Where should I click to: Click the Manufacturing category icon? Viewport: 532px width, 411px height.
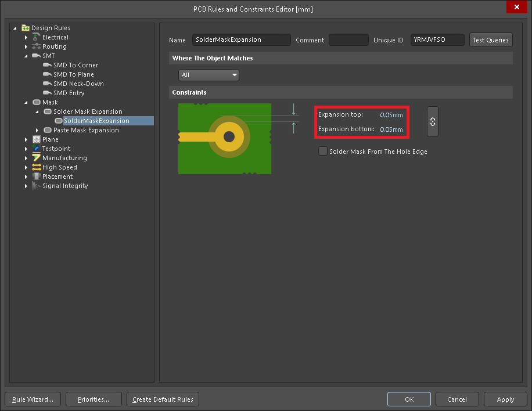tap(36, 158)
